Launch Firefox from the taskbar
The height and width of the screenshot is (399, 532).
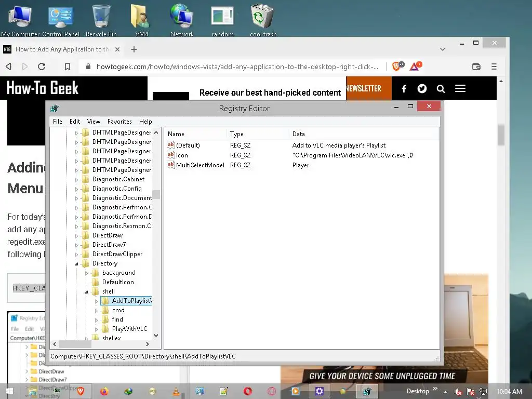(x=104, y=392)
